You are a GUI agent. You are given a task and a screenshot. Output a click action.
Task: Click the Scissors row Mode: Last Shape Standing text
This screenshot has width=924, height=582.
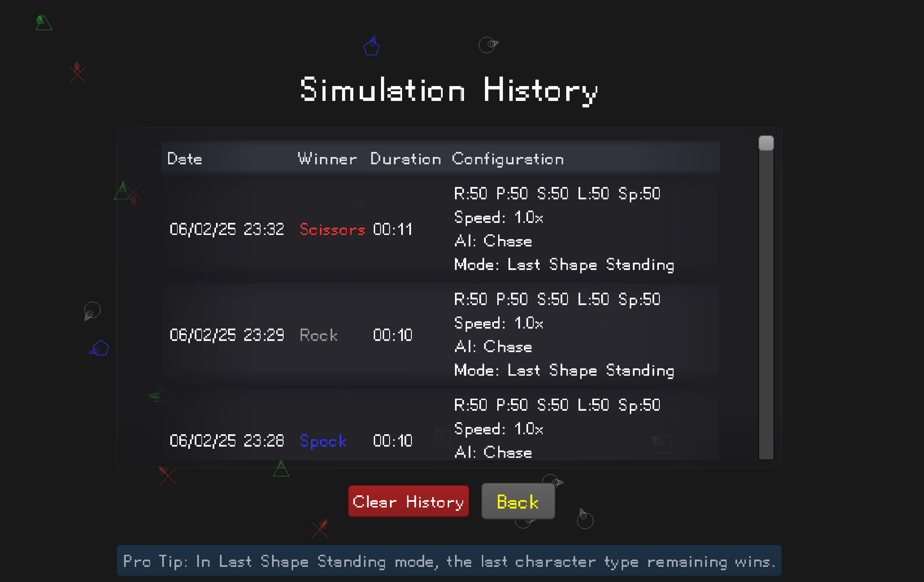point(564,265)
